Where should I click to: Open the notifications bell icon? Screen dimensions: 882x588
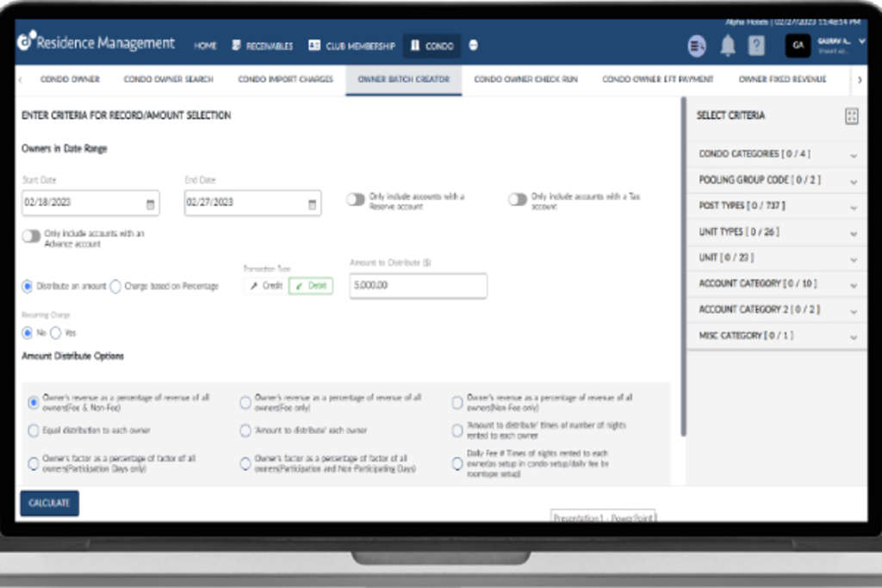tap(728, 46)
